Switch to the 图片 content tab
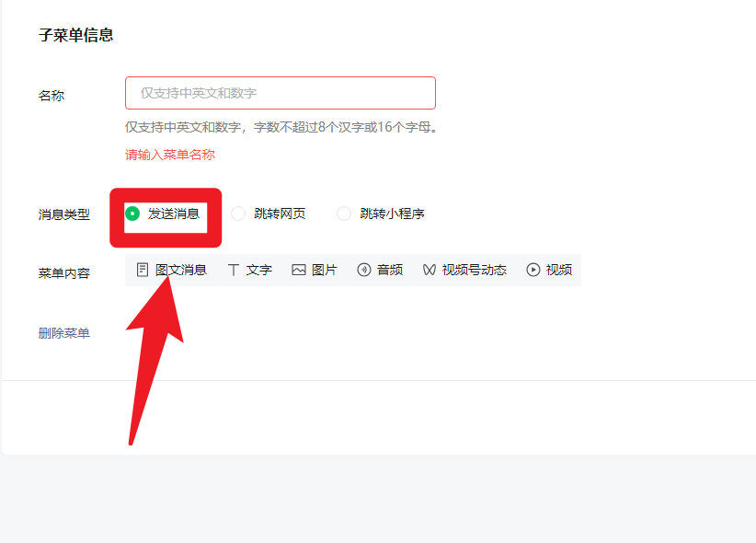This screenshot has width=756, height=543. coord(315,270)
